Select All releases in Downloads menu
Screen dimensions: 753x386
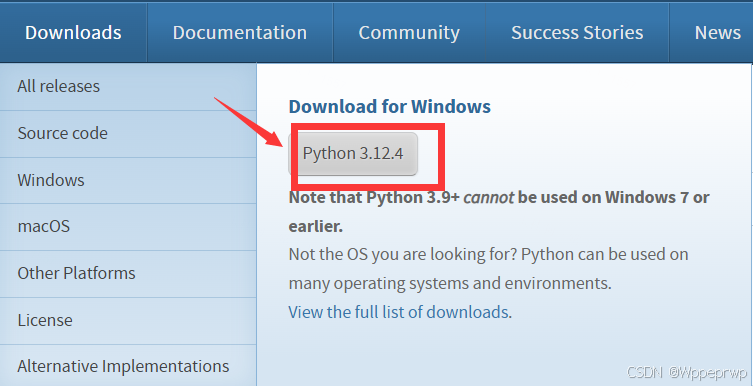click(128, 86)
